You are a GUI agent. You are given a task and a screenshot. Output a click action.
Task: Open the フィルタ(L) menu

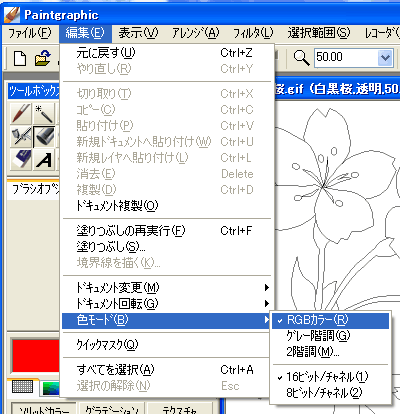(253, 34)
